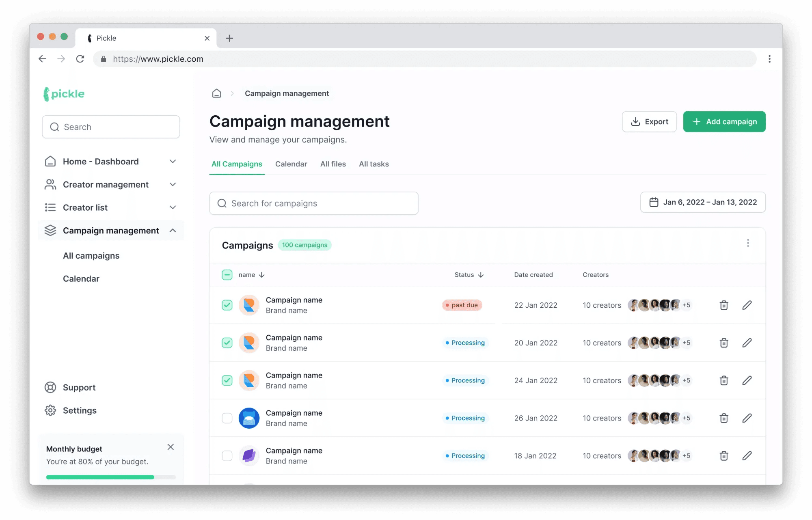Reload the page with browser refresh icon

80,59
